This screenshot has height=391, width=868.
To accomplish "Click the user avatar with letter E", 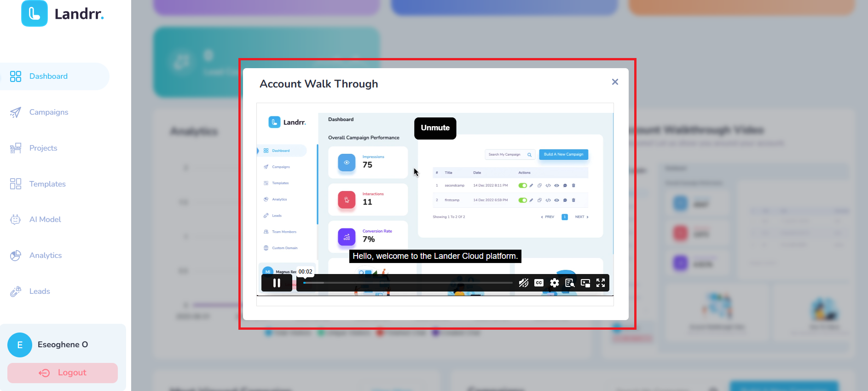I will click(20, 345).
